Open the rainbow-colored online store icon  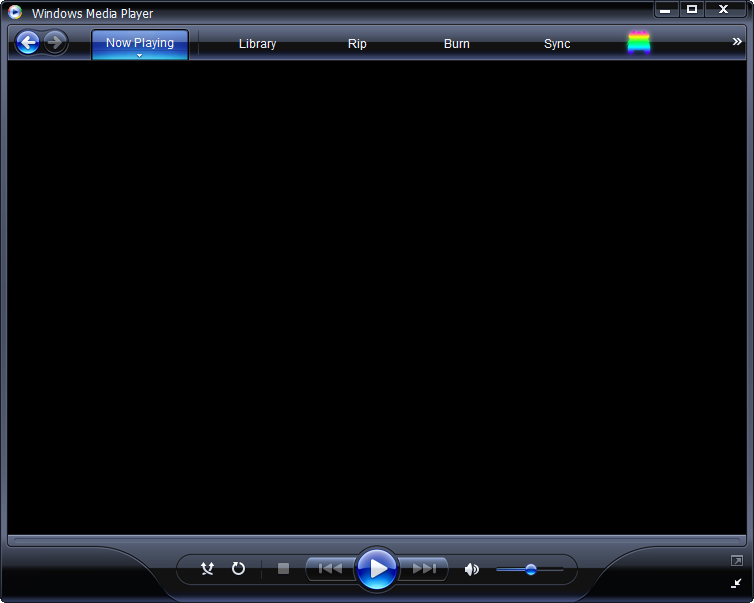pyautogui.click(x=639, y=43)
